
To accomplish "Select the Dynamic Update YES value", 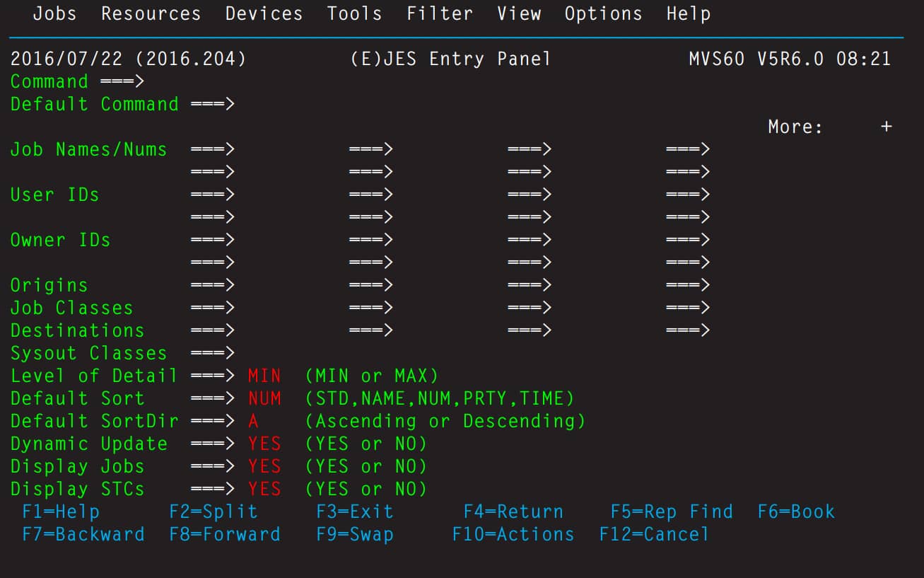I will pos(264,444).
